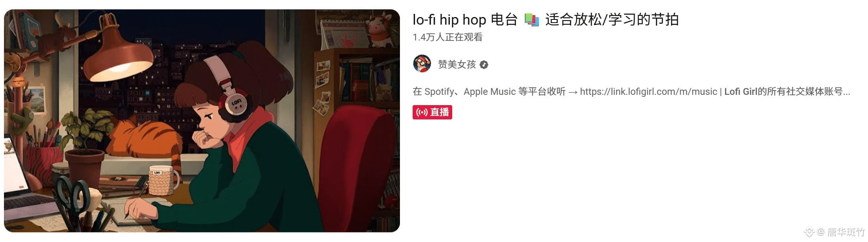The width and height of the screenshot is (868, 242).
Task: Click 等平台收听 text in description
Action: 542,92
